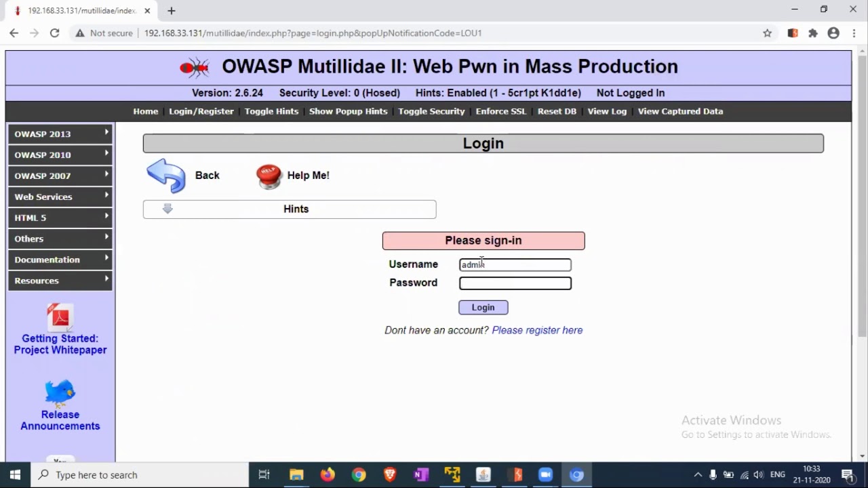Focus the Password input field
Screen dimensions: 868x488
515,283
